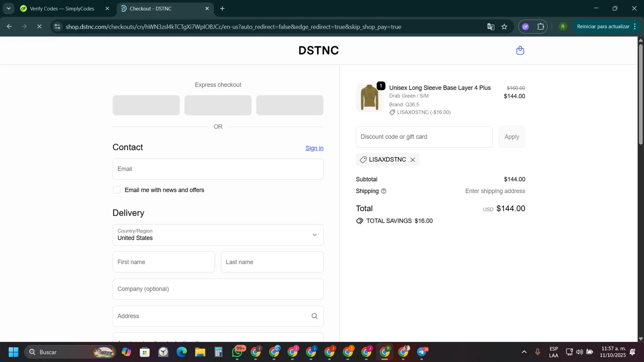Open Chrome browser menu three dots
The width and height of the screenshot is (644, 362).
tap(635, 27)
